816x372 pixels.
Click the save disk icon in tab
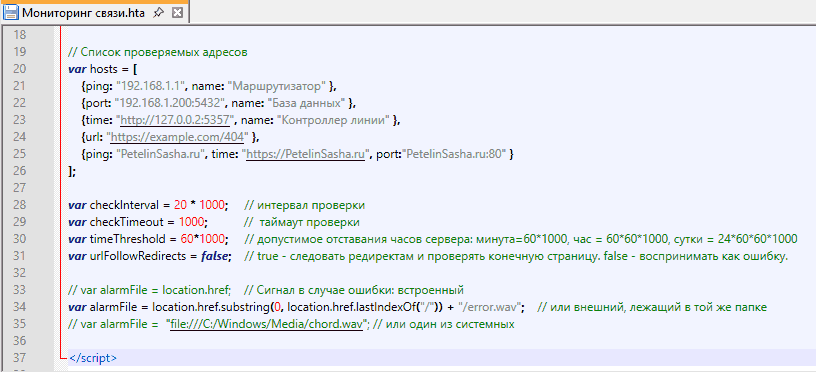pos(10,12)
